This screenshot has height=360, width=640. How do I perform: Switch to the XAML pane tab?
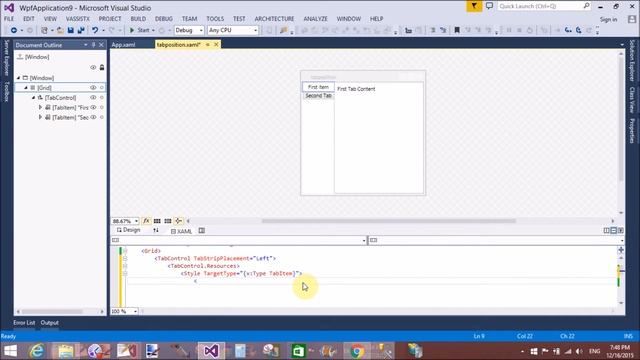[182, 231]
